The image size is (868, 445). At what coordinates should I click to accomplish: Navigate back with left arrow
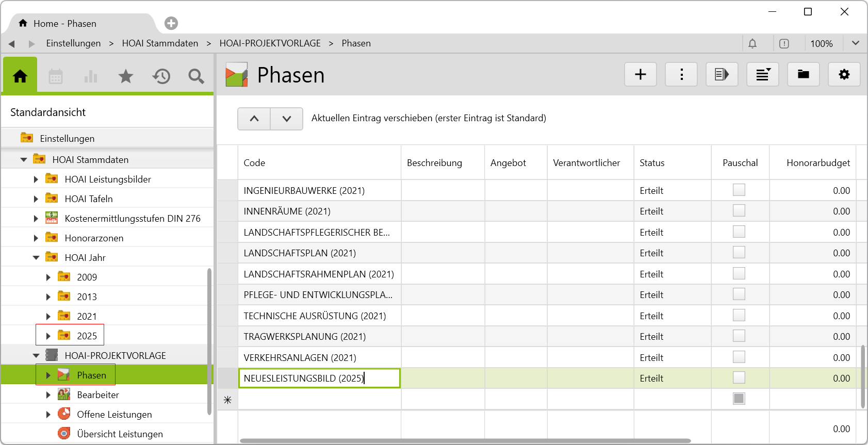(x=11, y=44)
